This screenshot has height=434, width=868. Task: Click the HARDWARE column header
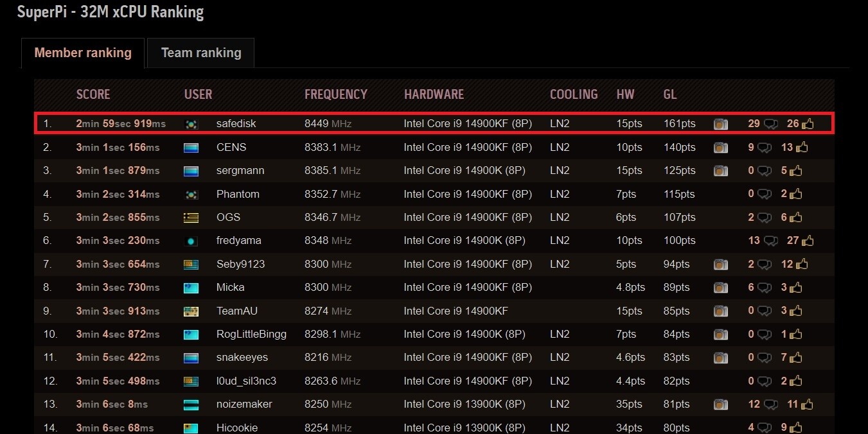(434, 94)
